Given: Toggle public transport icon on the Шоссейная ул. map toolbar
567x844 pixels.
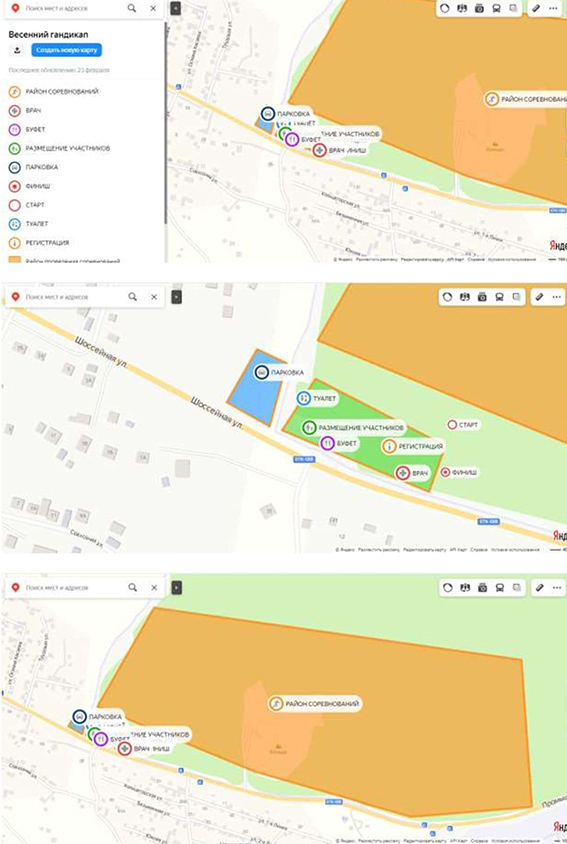Looking at the screenshot, I should 499,297.
